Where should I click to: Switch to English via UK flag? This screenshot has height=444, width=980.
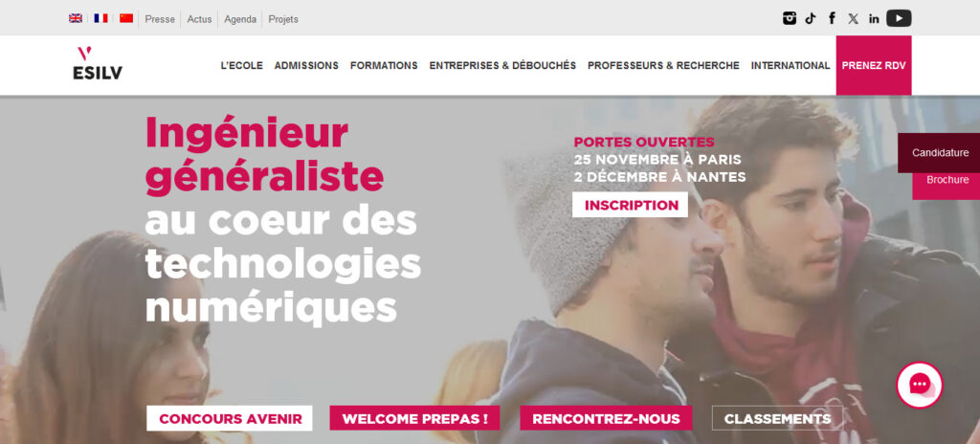(76, 19)
